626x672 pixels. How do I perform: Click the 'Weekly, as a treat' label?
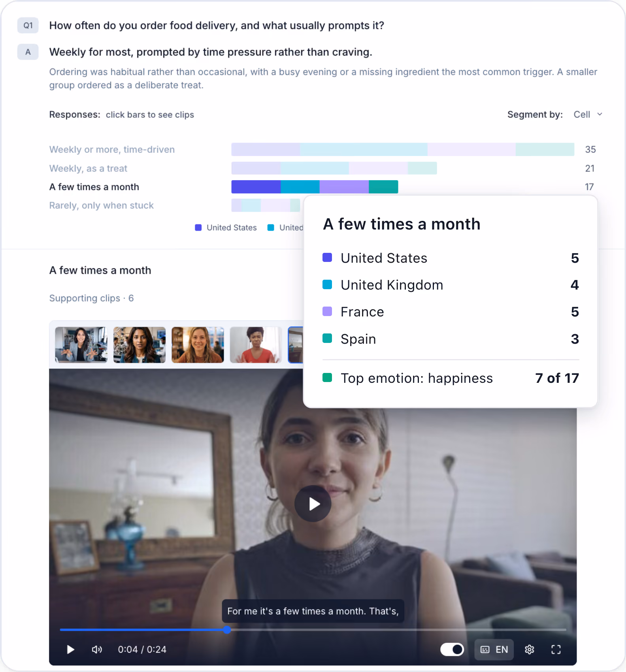(88, 168)
